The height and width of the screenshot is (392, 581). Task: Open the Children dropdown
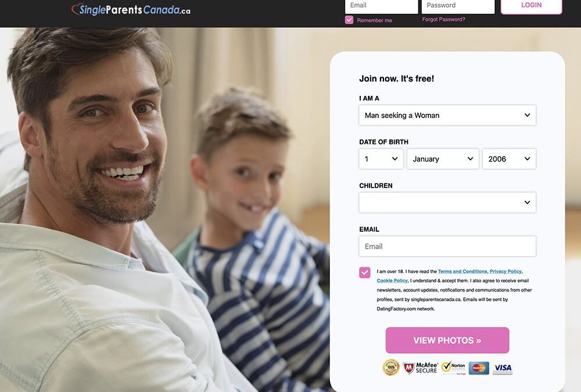pyautogui.click(x=447, y=202)
